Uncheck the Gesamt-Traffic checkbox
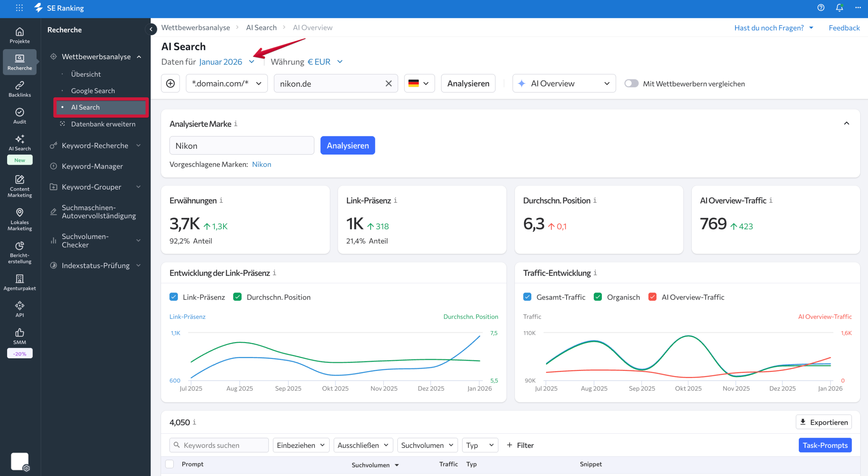This screenshot has width=868, height=476. [x=527, y=297]
